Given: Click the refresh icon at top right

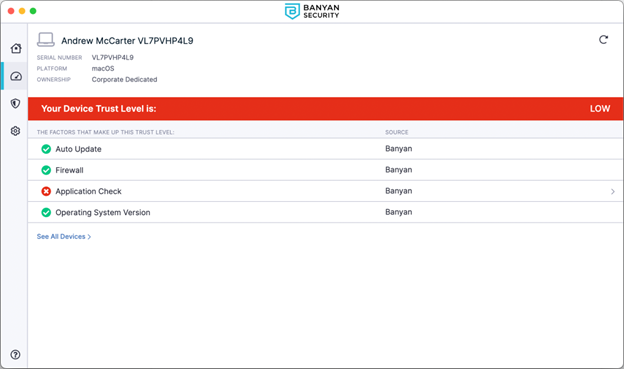Looking at the screenshot, I should (x=603, y=40).
